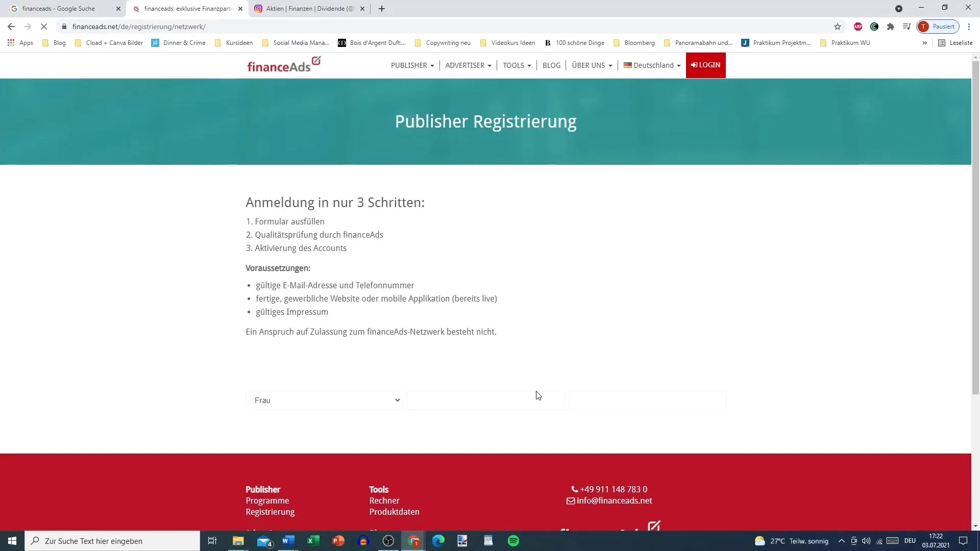Open Excel from the taskbar
This screenshot has height=551, width=980.
coord(313,541)
